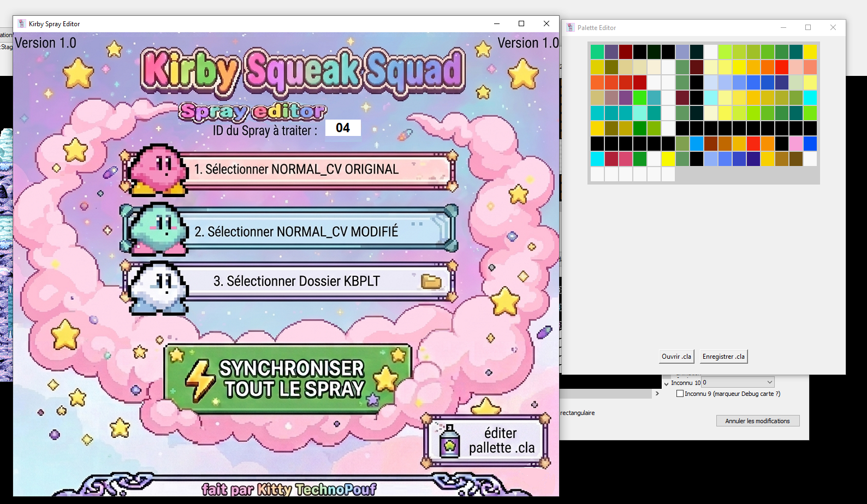Pick the dusty mauve palette swatch

611,98
